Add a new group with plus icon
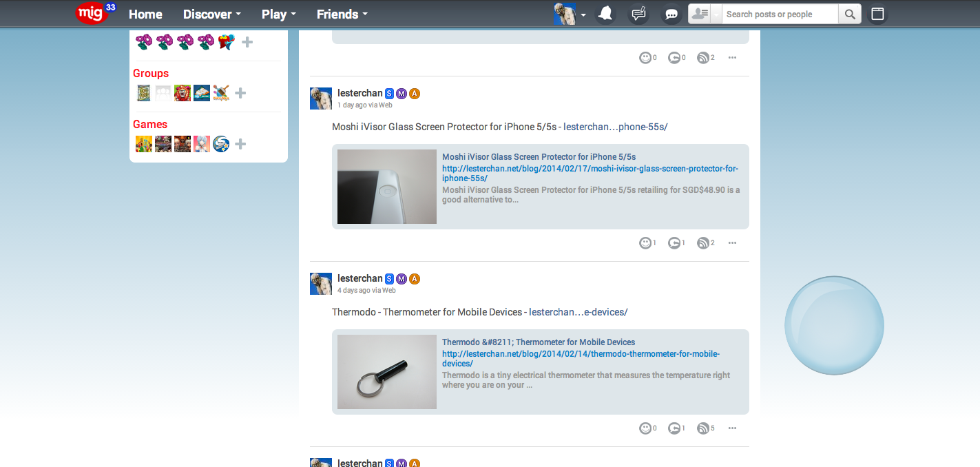 (240, 93)
